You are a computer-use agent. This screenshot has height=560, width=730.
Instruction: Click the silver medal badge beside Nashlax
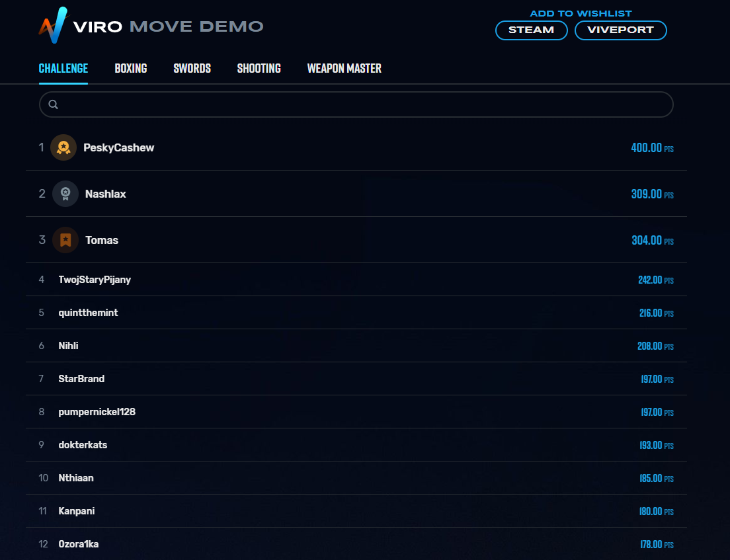coord(65,194)
